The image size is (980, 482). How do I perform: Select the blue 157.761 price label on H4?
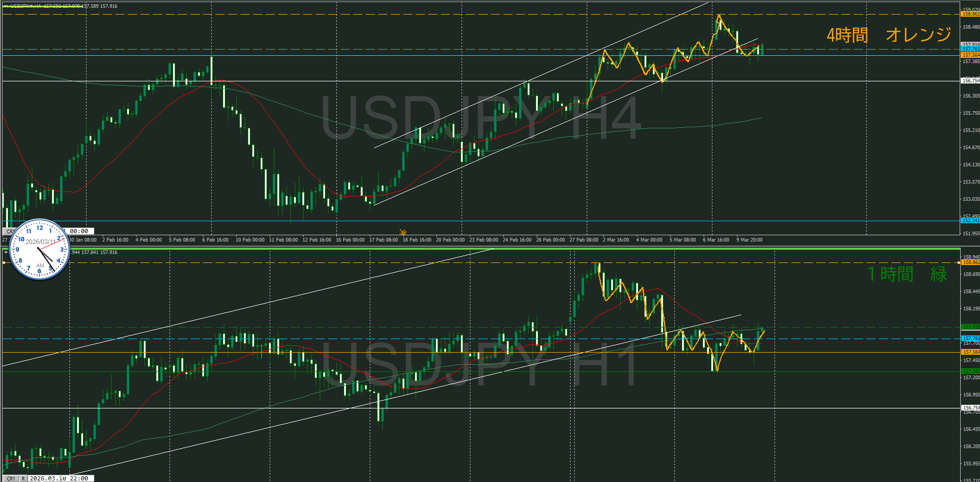point(970,49)
